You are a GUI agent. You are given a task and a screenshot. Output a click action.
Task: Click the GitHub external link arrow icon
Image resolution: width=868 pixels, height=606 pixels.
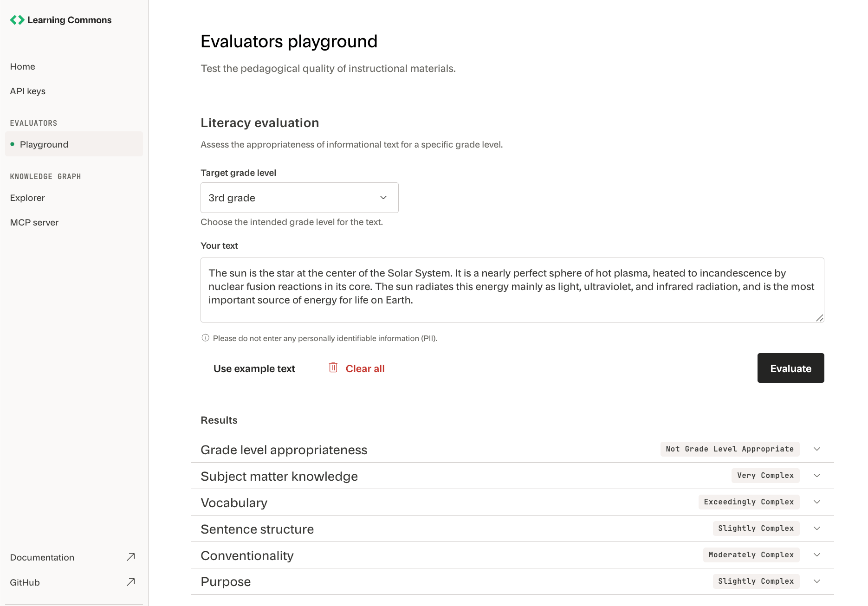pos(131,582)
